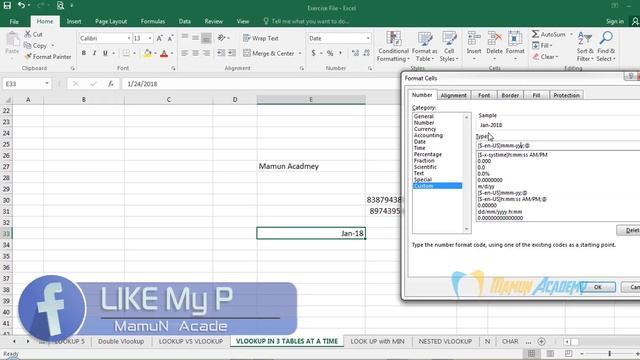
Task: Open the Date number format dropdown
Action: pos(367,38)
